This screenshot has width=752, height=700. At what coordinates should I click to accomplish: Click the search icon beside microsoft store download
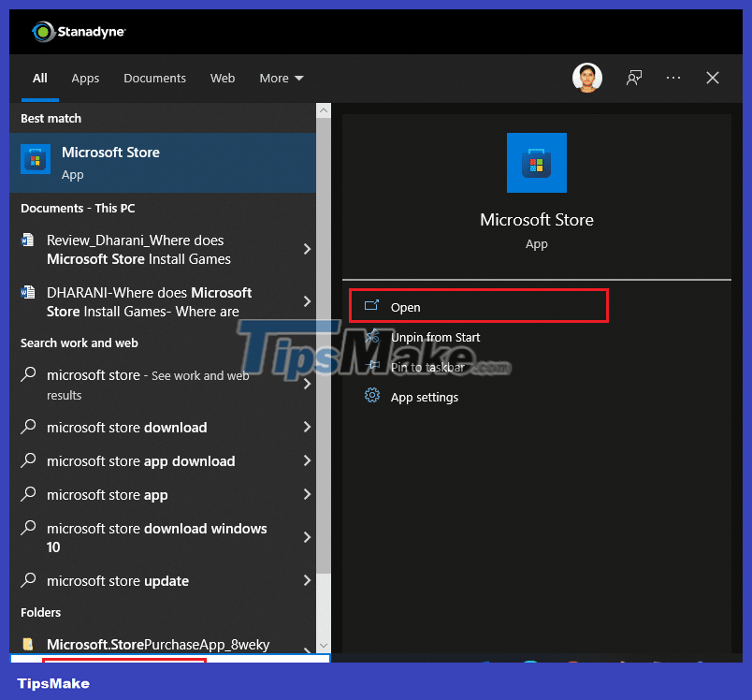point(29,428)
